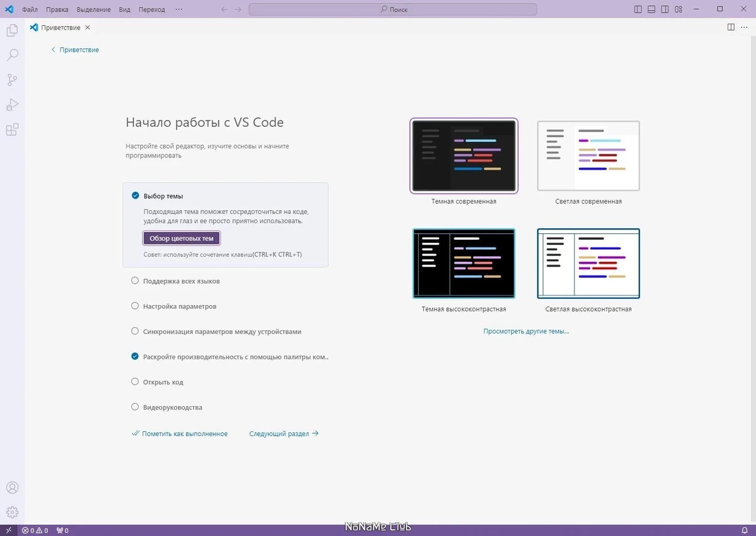Open the Вид menu

(x=125, y=9)
